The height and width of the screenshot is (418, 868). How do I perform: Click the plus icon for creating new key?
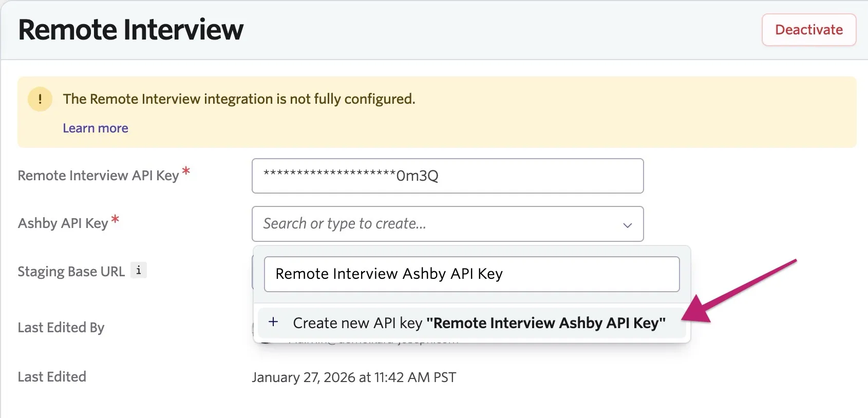(x=273, y=322)
